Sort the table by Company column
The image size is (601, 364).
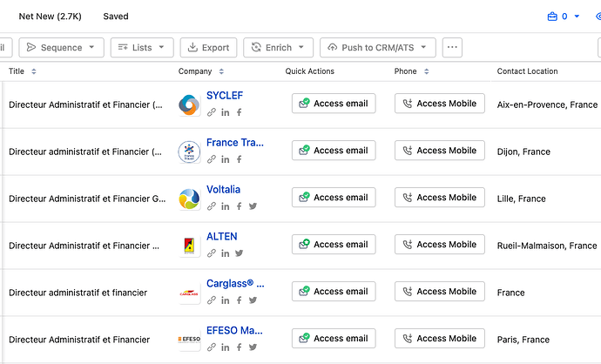point(221,71)
